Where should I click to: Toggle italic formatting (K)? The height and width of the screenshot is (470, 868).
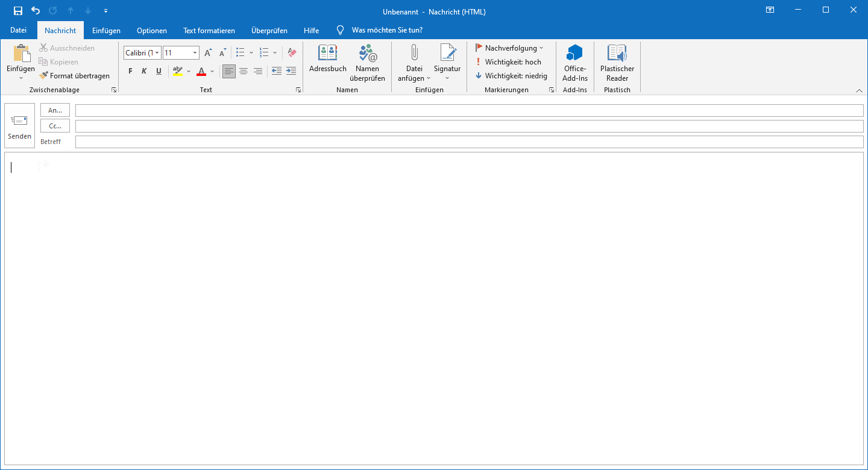(144, 71)
